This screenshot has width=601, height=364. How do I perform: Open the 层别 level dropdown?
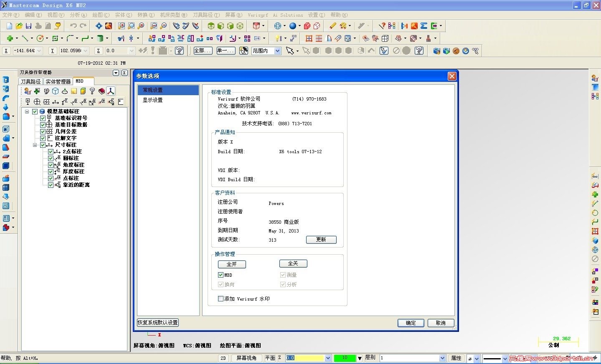coord(443,358)
